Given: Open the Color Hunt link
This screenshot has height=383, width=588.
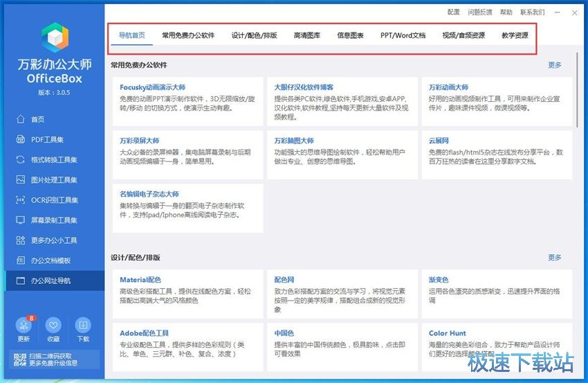Looking at the screenshot, I should coord(448,332).
